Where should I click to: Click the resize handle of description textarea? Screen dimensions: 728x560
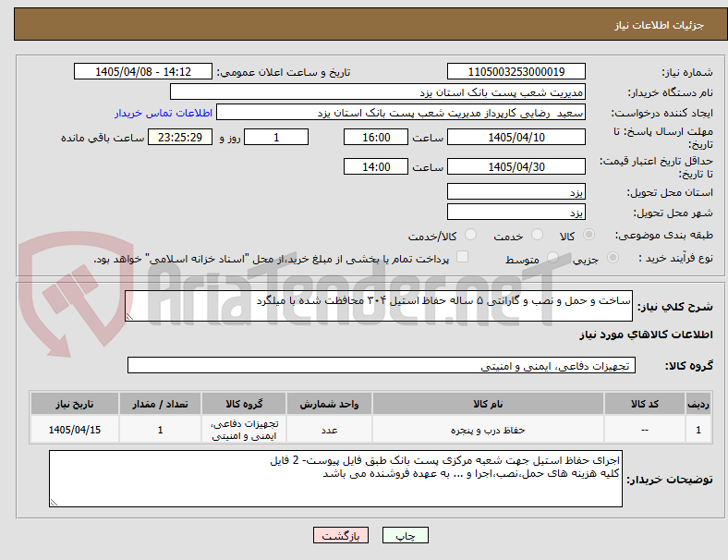(129, 317)
